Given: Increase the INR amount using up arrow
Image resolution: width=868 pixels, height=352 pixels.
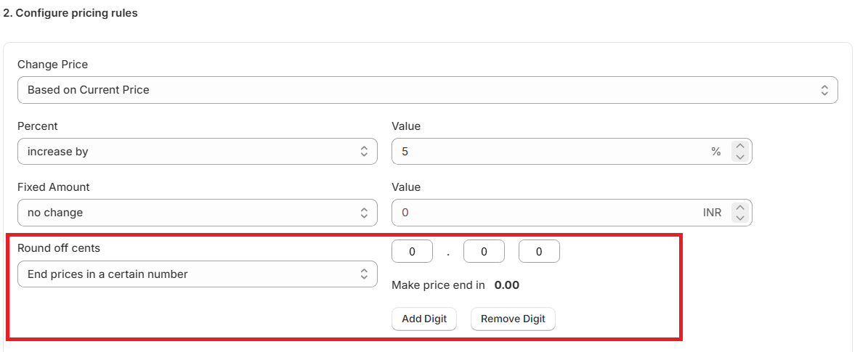Looking at the screenshot, I should (x=740, y=208).
